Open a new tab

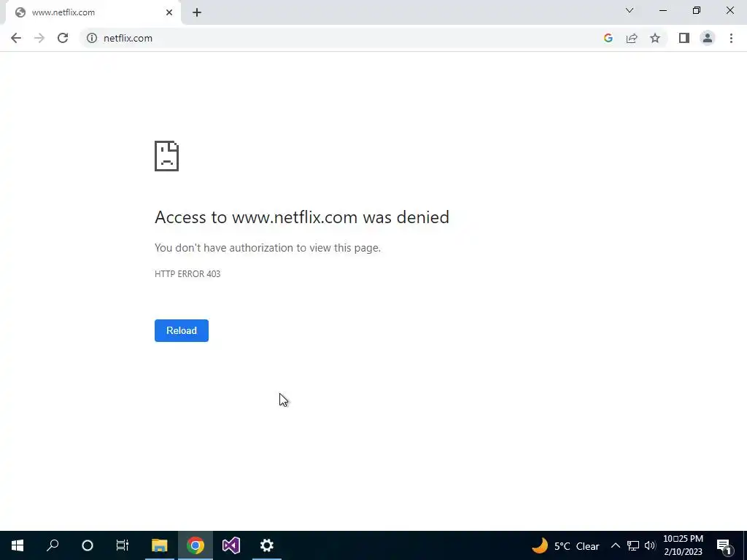[197, 12]
